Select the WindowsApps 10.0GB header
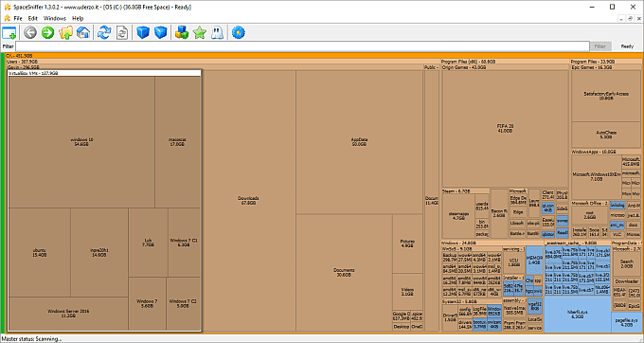 point(605,152)
